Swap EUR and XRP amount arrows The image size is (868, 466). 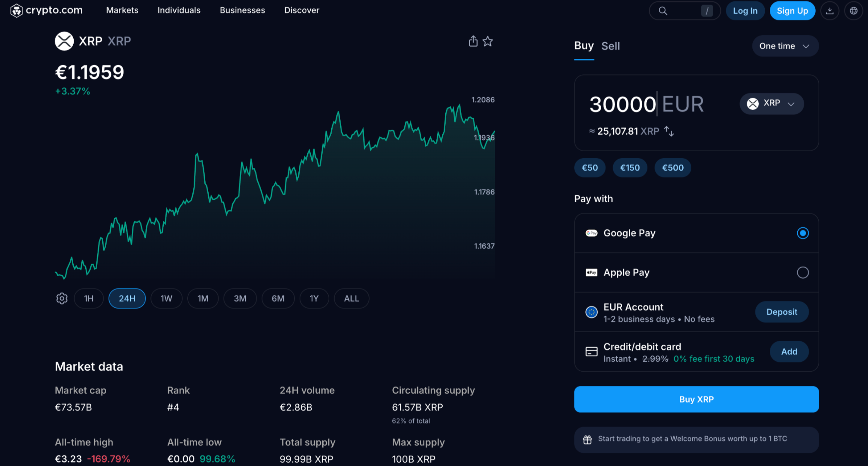[669, 131]
